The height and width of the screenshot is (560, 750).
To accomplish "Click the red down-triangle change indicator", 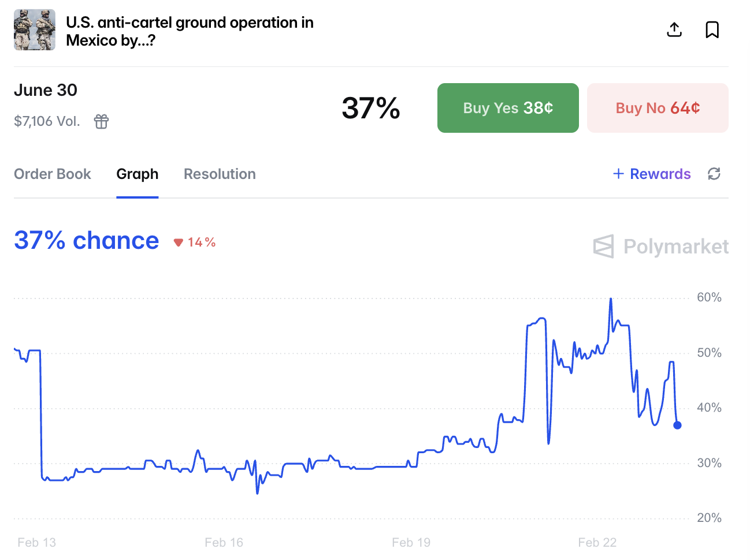I will [x=179, y=242].
